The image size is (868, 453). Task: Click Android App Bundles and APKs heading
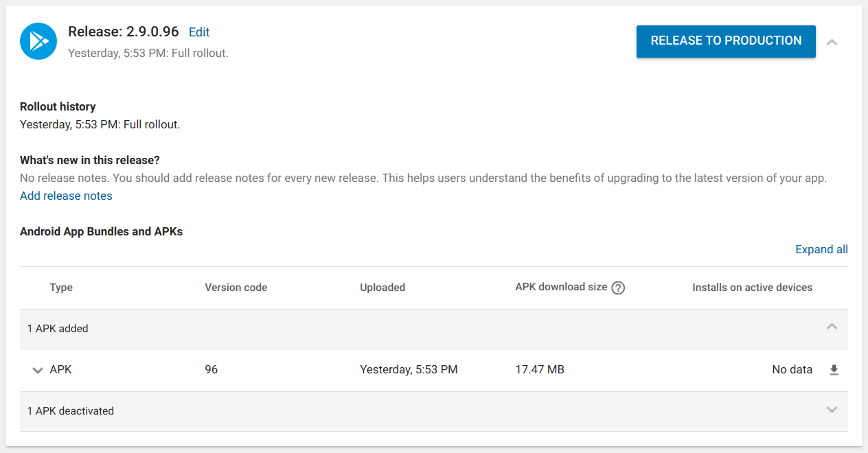tap(102, 231)
